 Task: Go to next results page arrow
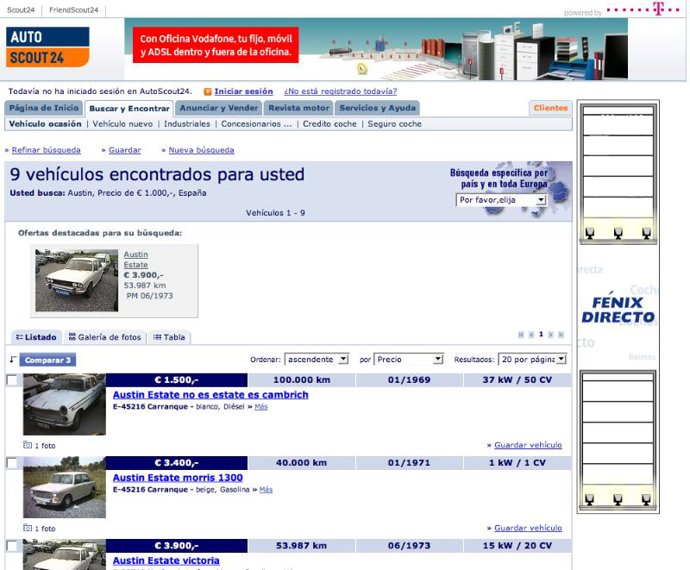551,335
